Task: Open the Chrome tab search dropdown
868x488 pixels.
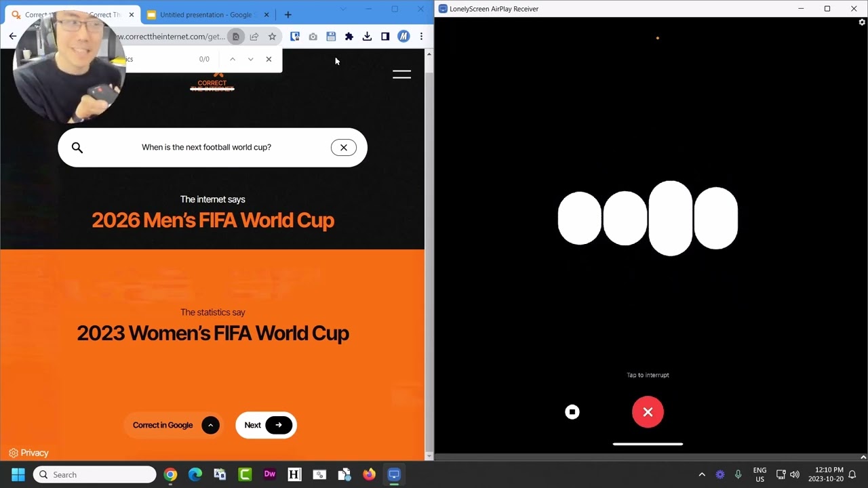Action: 343,9
